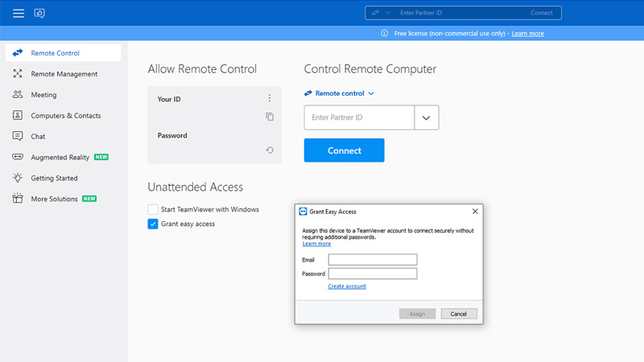The image size is (644, 362).
Task: Open Learn more link in dialog
Action: pyautogui.click(x=316, y=244)
